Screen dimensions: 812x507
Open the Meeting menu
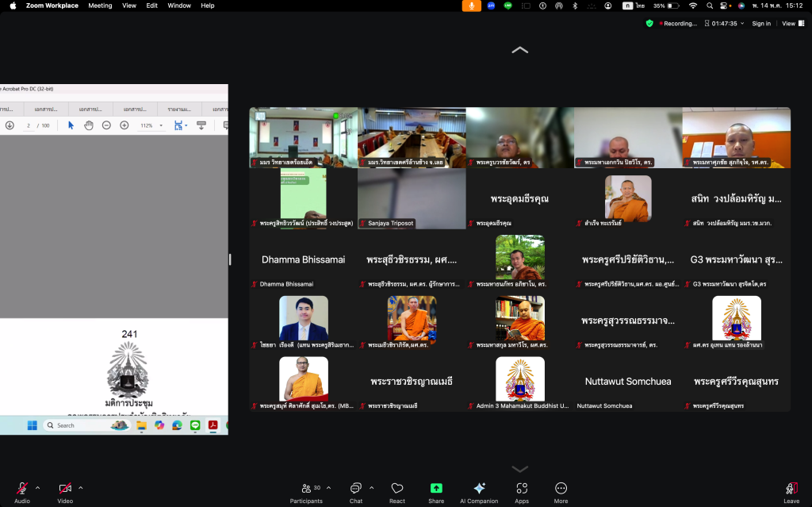click(100, 6)
